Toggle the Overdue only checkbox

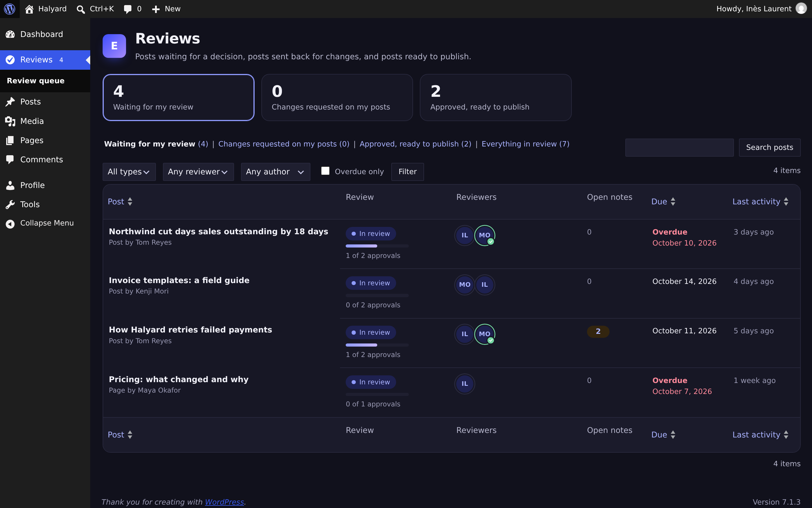[325, 171]
